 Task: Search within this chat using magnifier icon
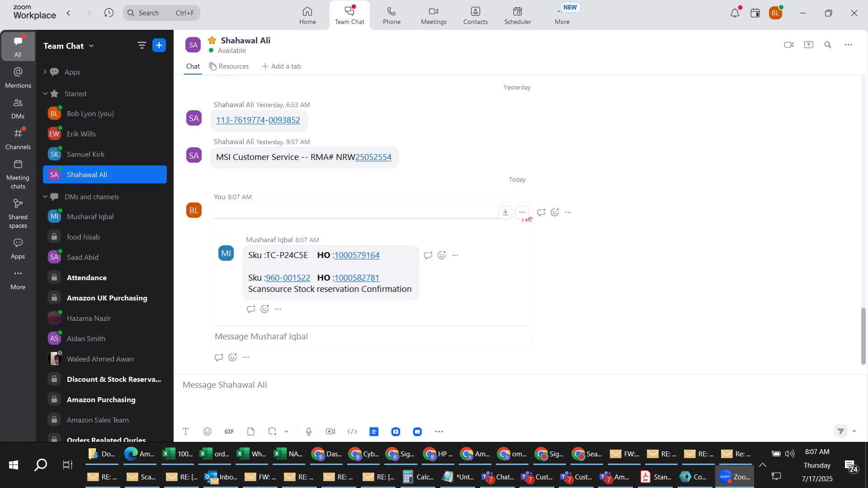tap(828, 45)
